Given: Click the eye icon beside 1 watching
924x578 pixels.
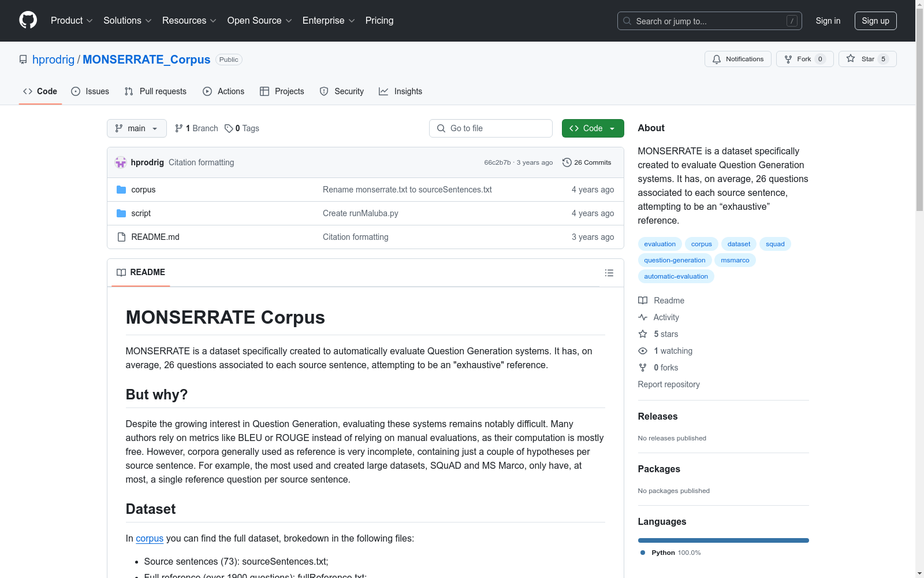Looking at the screenshot, I should point(643,351).
